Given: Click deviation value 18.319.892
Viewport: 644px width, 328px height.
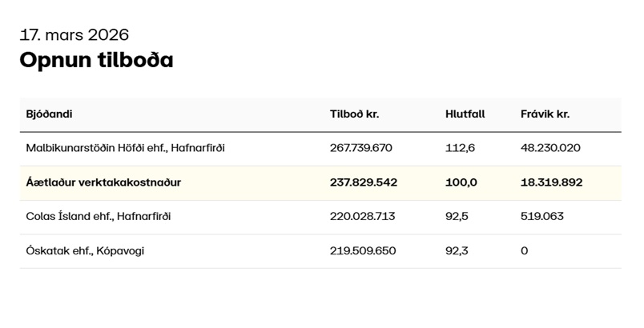Looking at the screenshot, I should 551,182.
